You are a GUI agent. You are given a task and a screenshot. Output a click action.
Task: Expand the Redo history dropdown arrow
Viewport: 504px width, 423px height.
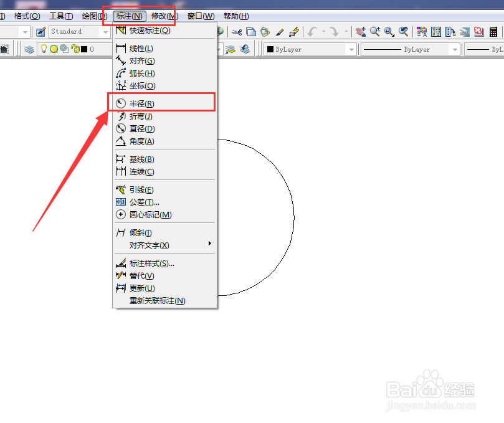(346, 32)
